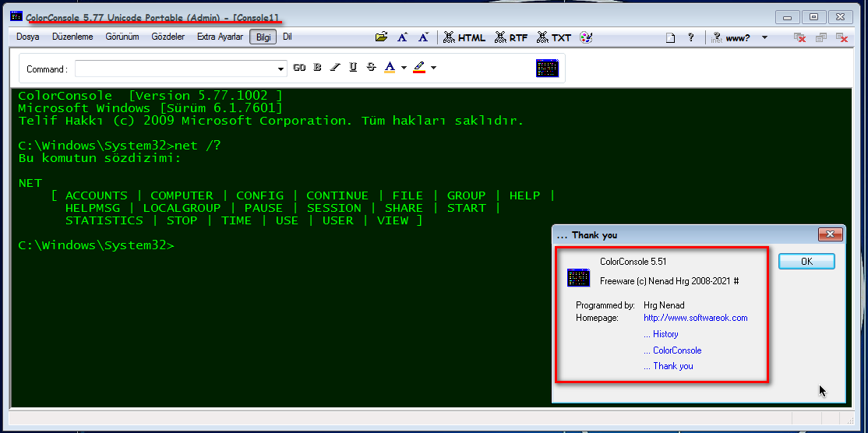
Task: Close the Thank you dialog
Action: (830, 234)
